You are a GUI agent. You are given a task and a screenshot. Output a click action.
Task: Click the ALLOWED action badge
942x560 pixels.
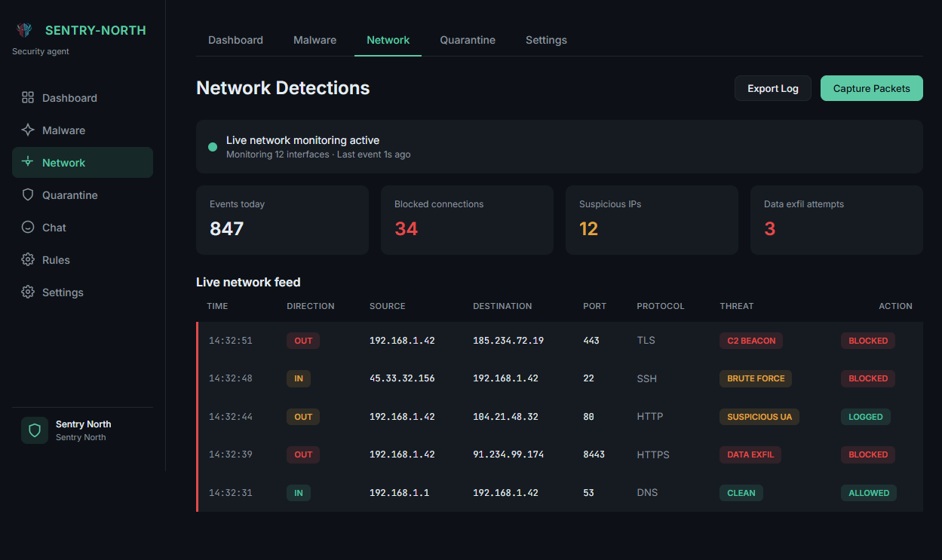869,493
